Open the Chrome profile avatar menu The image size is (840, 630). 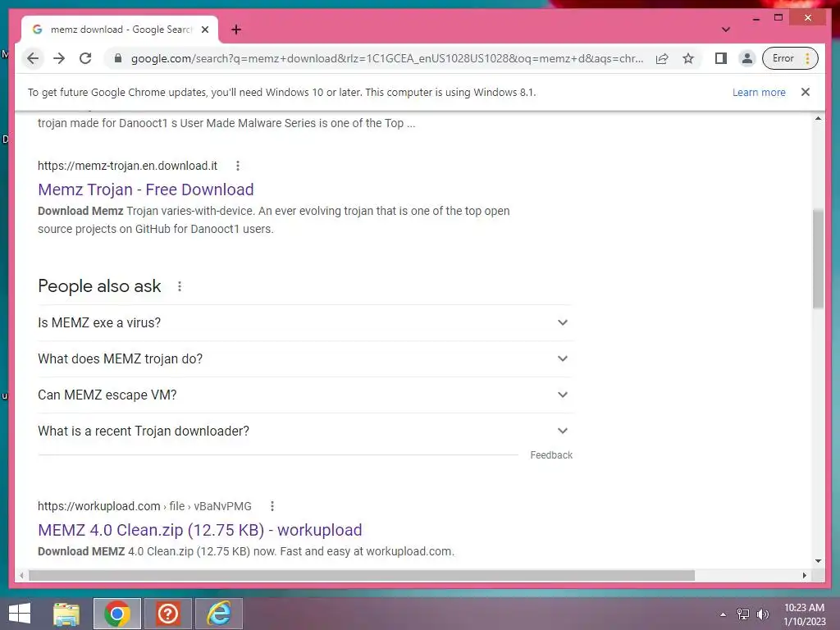[x=746, y=58]
